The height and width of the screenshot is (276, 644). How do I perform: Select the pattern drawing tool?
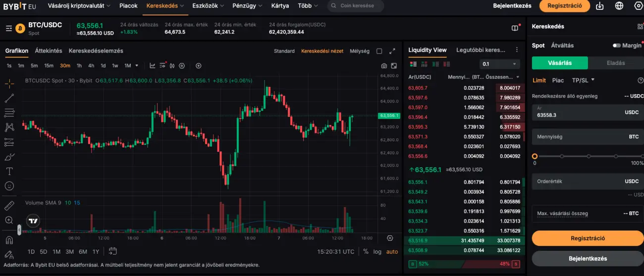pos(9,127)
